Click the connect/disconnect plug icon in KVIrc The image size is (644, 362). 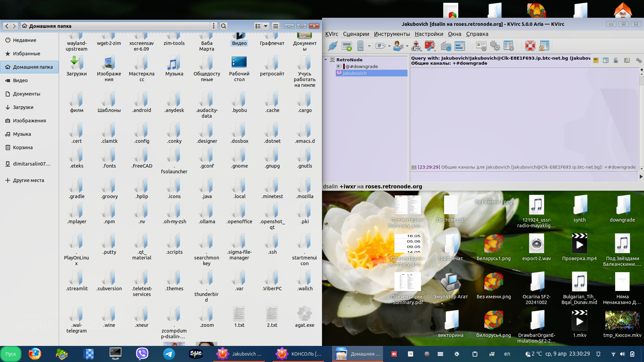click(x=332, y=46)
